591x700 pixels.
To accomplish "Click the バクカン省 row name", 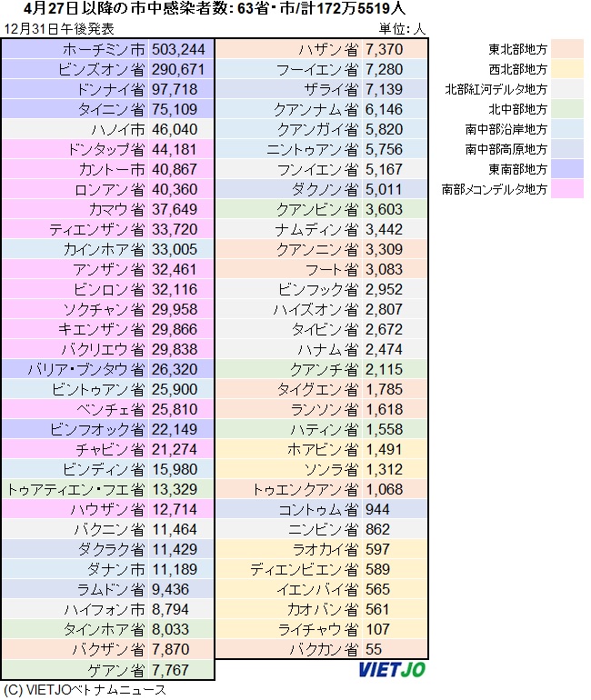I will click(324, 650).
